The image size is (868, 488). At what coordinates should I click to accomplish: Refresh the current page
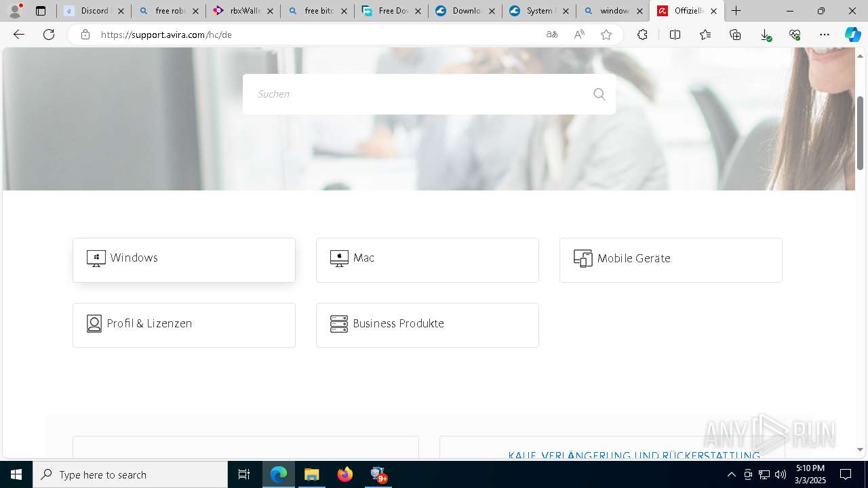tap(49, 35)
